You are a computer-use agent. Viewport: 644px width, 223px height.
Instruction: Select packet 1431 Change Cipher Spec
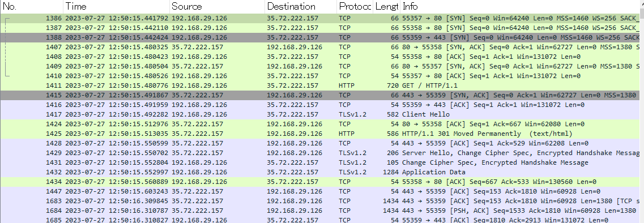(320, 162)
